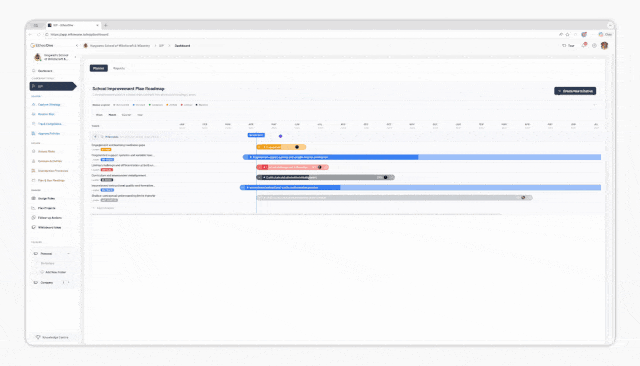Select the Month timeline view
This screenshot has height=366, width=640.
pyautogui.click(x=112, y=115)
